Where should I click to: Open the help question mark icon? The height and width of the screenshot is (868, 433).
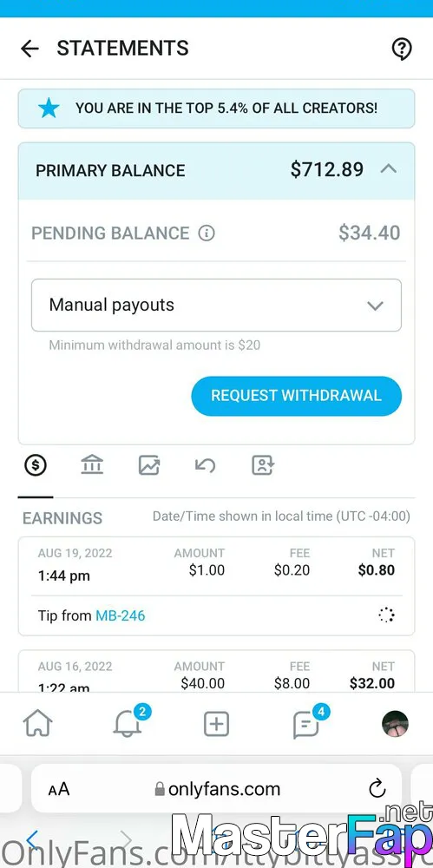tap(402, 49)
